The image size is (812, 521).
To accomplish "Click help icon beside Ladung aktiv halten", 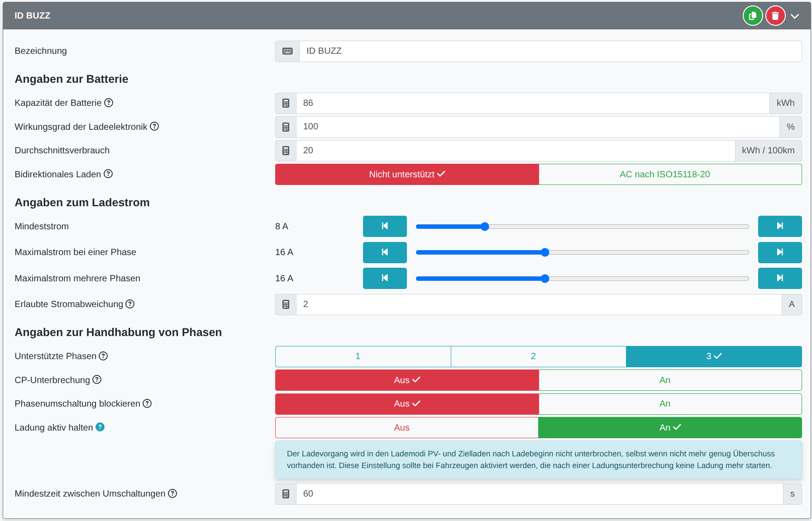I will (x=100, y=427).
